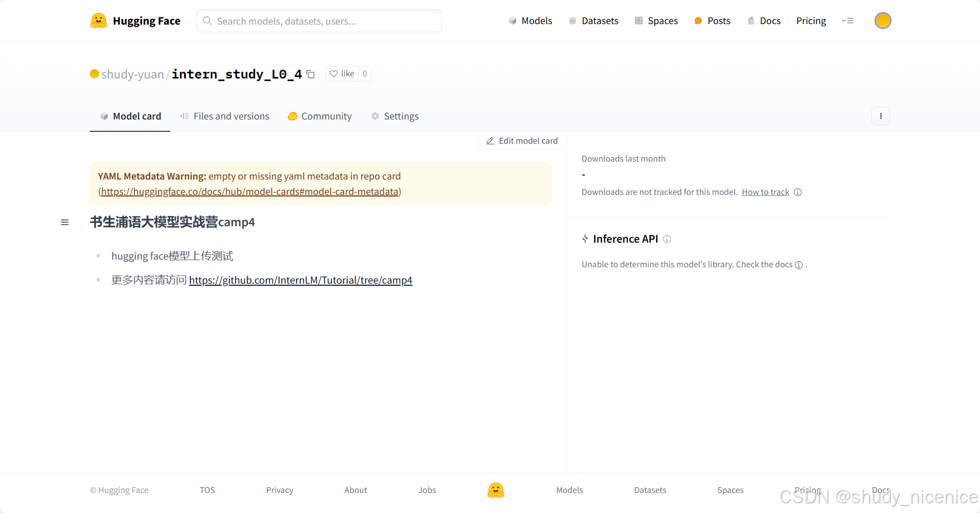
Task: Open the Models footer link
Action: (570, 490)
